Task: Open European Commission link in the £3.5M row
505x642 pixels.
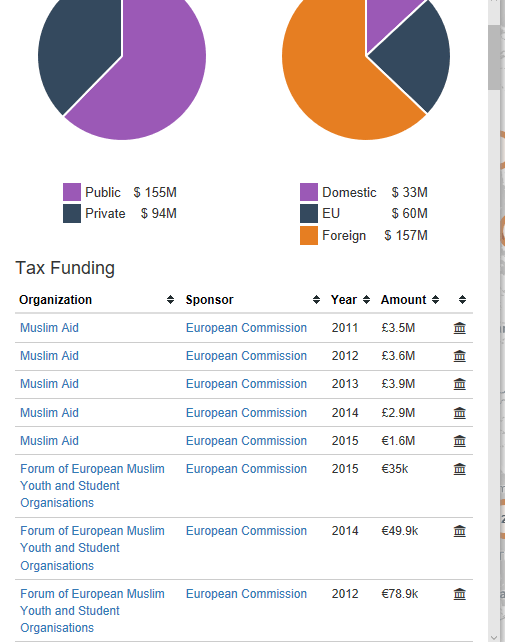Action: (x=246, y=328)
